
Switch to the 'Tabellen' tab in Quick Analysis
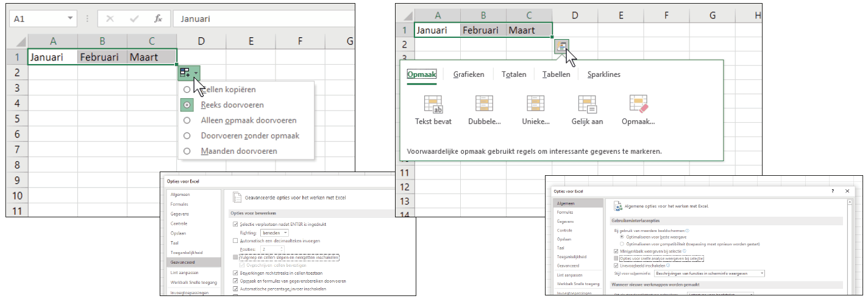click(556, 74)
